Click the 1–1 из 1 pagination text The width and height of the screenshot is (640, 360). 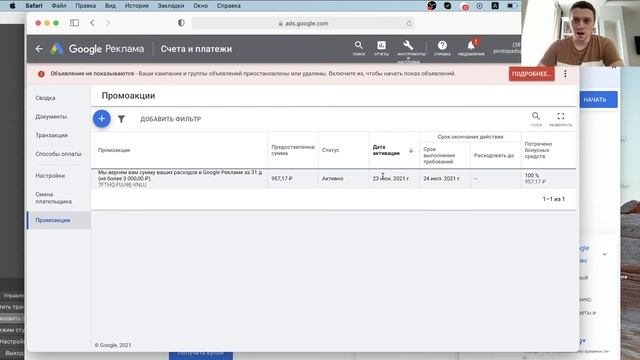coord(554,199)
